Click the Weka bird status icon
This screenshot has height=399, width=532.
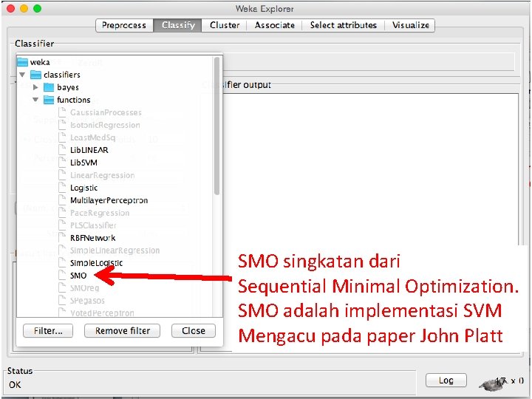tap(491, 384)
